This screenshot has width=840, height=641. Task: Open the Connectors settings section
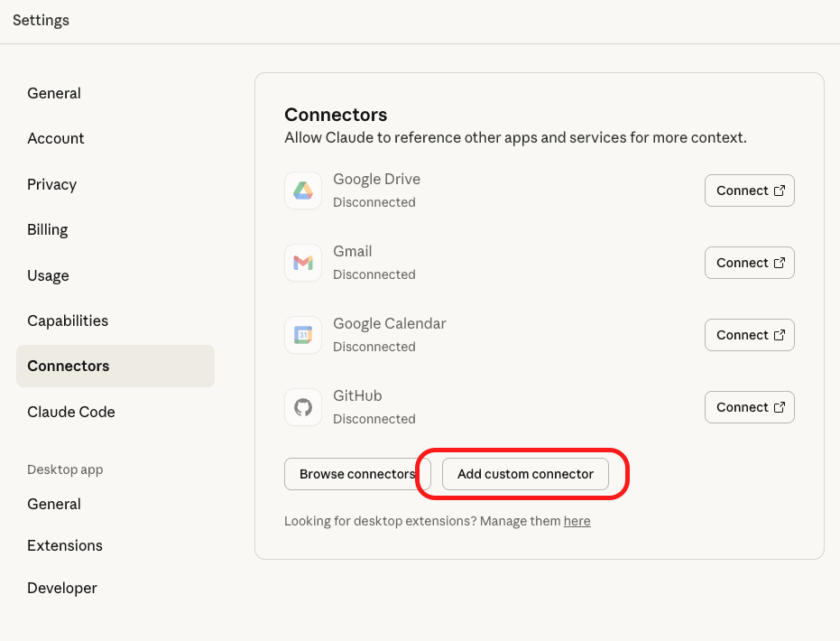point(68,366)
